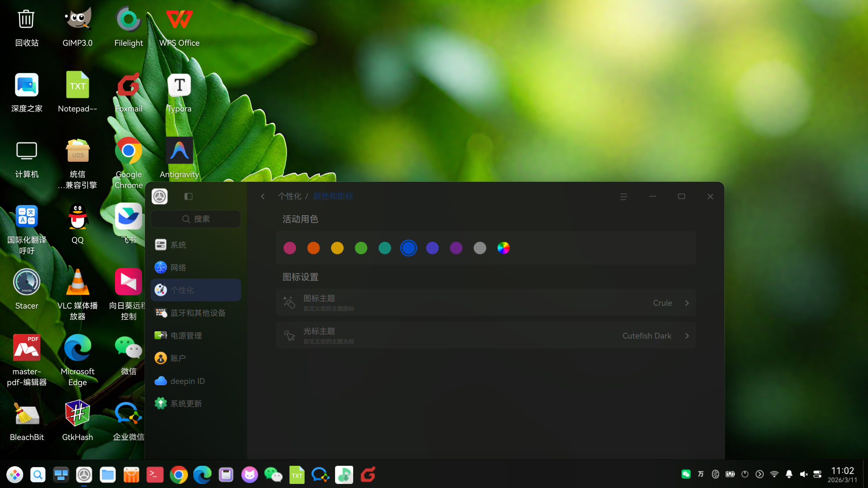Click 个性化 in the breadcrumb
Screen dimensions: 868x488
click(289, 196)
